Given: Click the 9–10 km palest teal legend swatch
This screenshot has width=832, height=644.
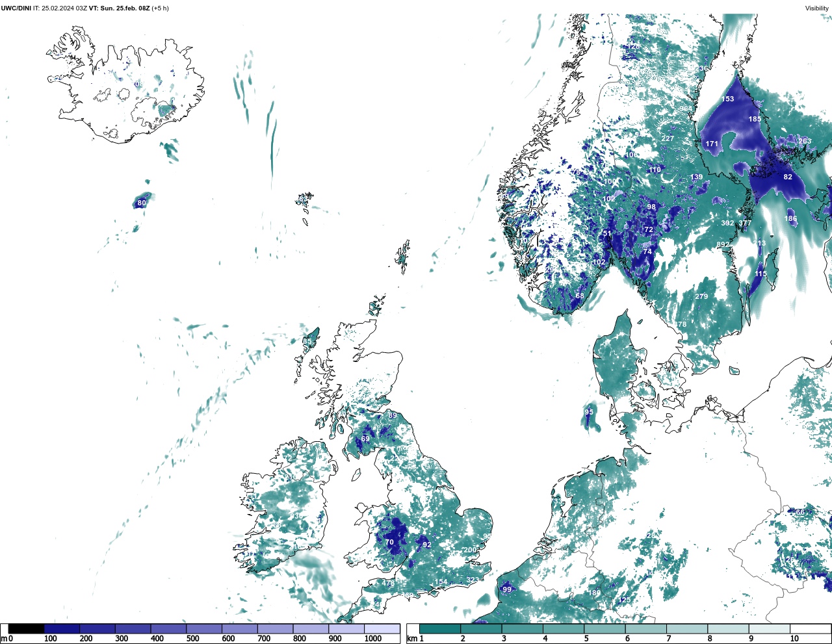Looking at the screenshot, I should [770, 628].
